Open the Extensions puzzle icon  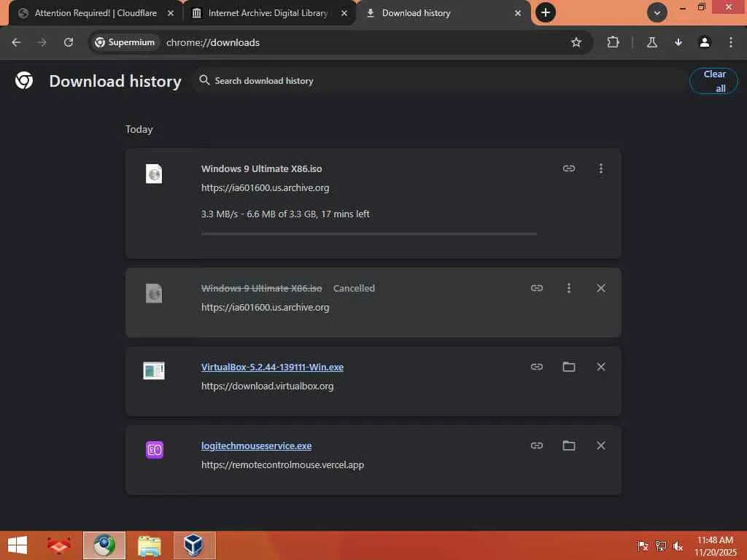(613, 42)
